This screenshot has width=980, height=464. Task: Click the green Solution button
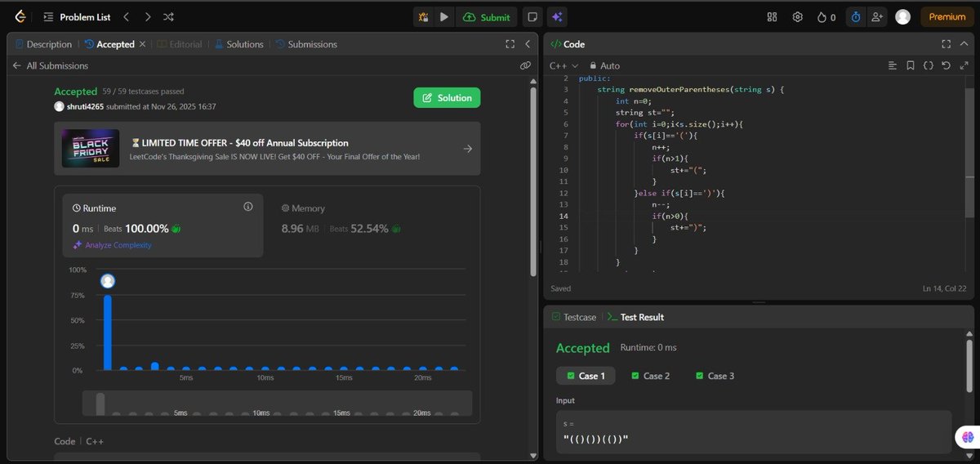tap(447, 97)
